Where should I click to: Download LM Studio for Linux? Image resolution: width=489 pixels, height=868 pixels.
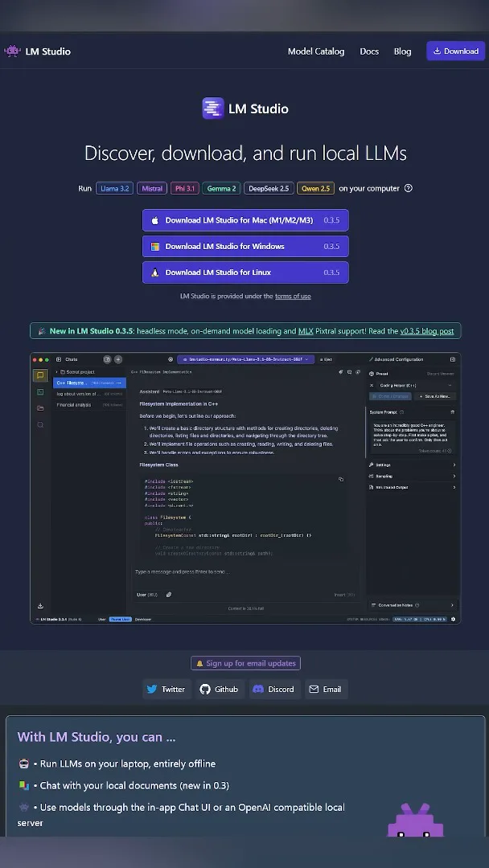(x=245, y=272)
